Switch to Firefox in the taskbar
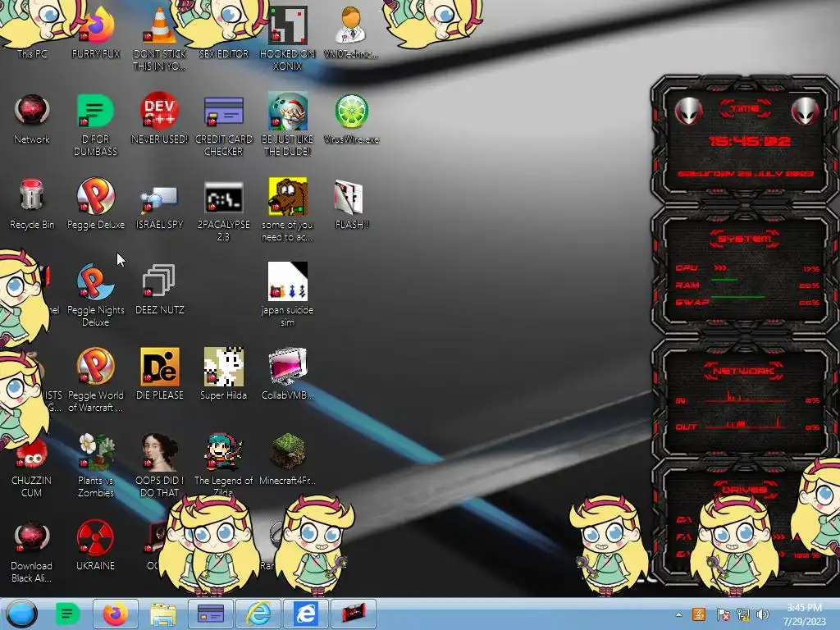Viewport: 840px width, 630px height. tap(115, 614)
